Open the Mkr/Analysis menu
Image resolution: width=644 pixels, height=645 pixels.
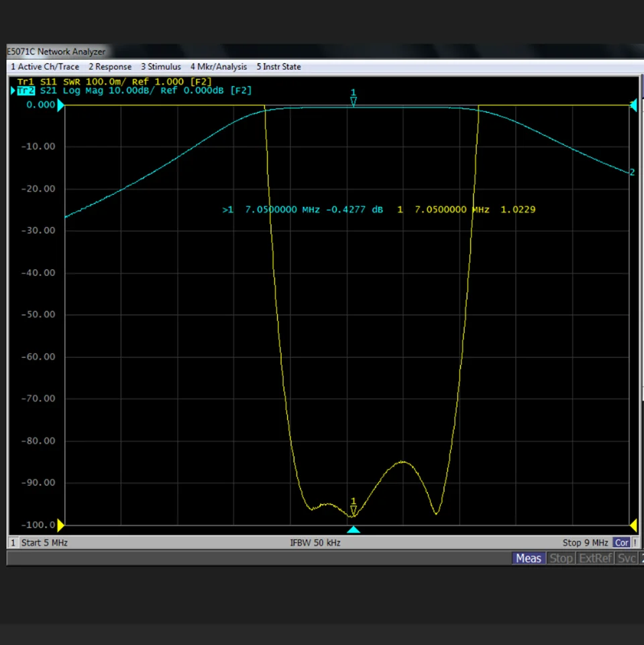pyautogui.click(x=219, y=66)
